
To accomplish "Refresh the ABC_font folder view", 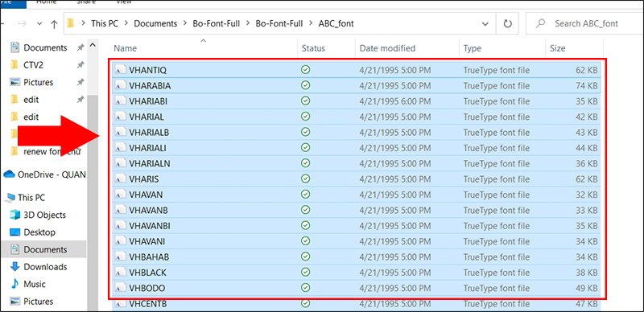I will click(x=508, y=24).
